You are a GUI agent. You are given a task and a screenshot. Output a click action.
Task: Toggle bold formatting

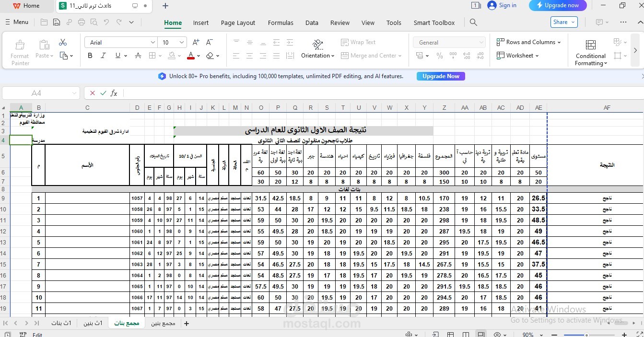coord(90,56)
